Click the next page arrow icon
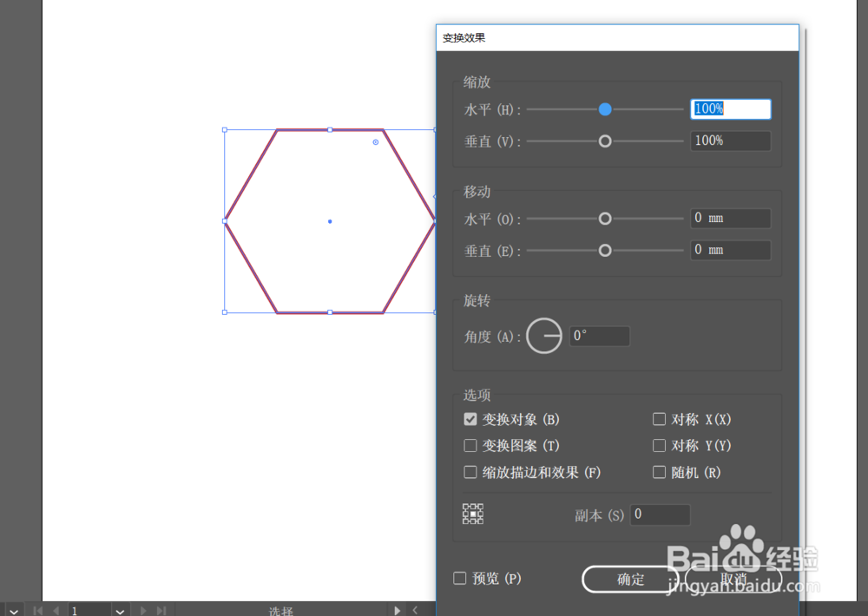This screenshot has width=868, height=616. tap(141, 610)
